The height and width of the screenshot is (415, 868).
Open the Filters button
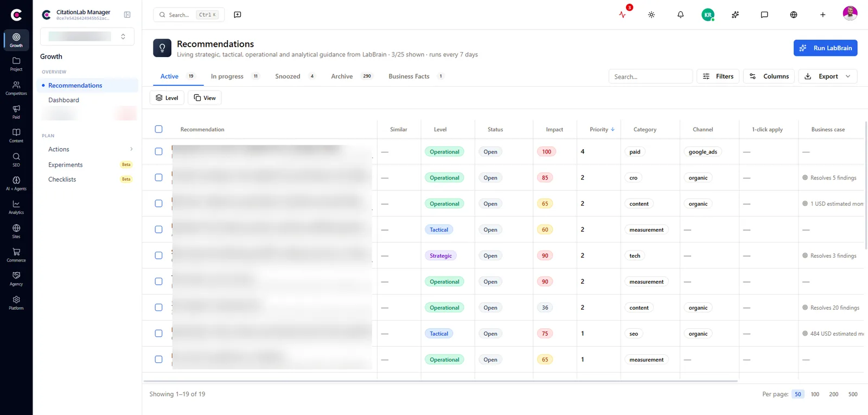pyautogui.click(x=718, y=76)
